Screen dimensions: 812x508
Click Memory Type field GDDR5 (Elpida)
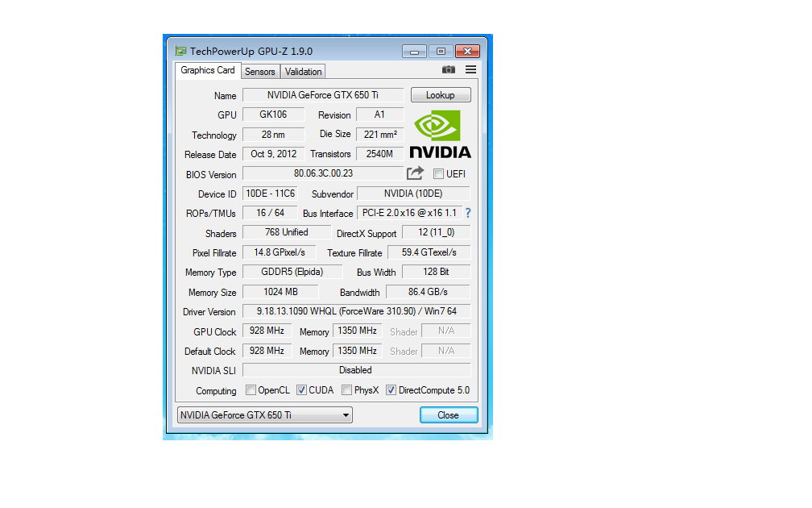[x=292, y=272]
